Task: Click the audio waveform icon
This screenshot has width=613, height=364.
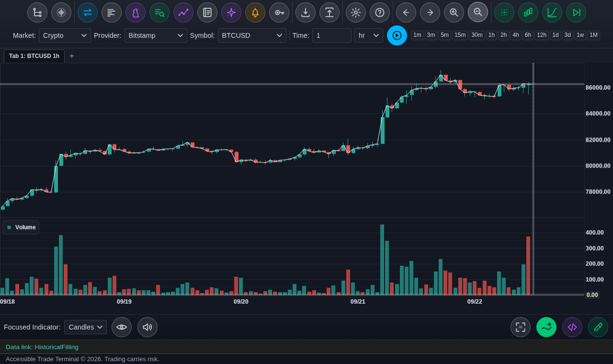Action: tap(61, 12)
